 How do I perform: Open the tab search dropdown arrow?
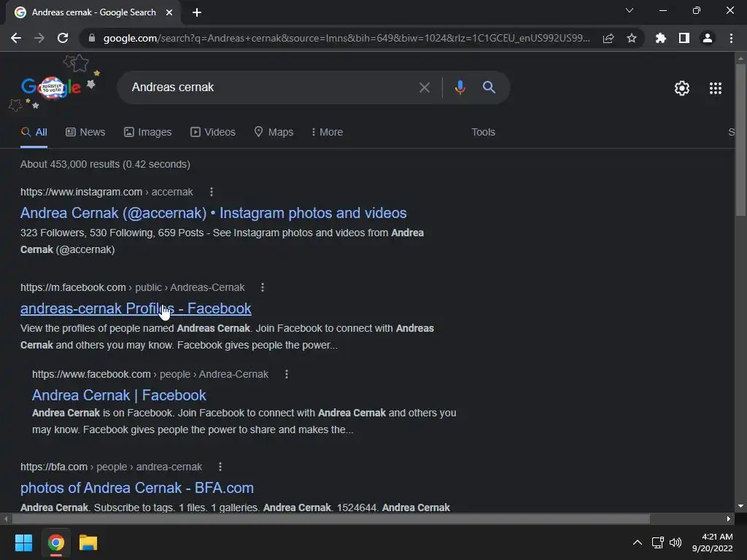click(630, 10)
